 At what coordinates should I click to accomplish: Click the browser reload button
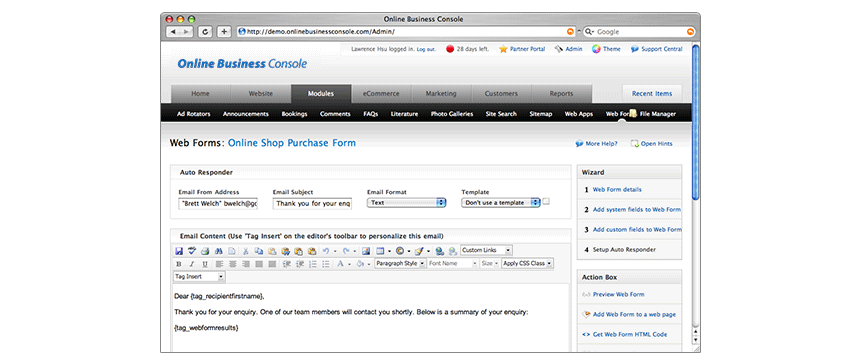[205, 32]
